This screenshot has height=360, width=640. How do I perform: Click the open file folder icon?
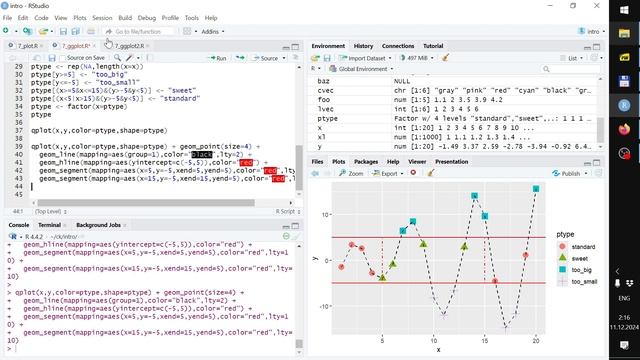(x=43, y=31)
